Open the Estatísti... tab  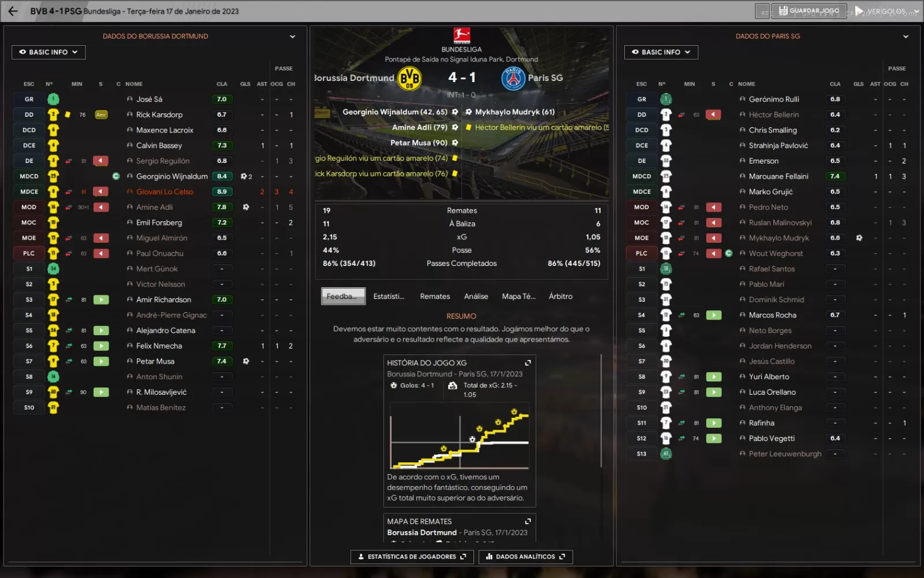(x=389, y=296)
